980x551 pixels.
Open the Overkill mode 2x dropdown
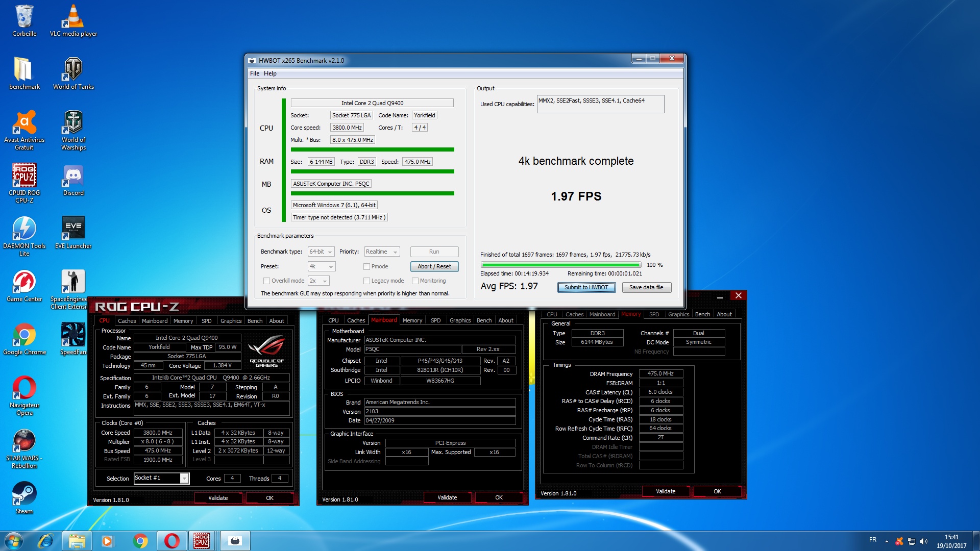(318, 281)
